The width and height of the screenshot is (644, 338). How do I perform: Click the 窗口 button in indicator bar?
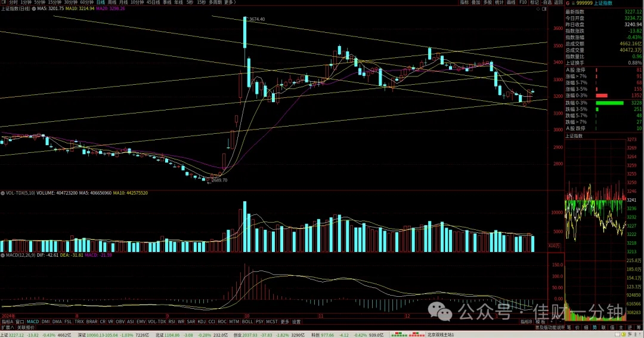click(x=20, y=321)
